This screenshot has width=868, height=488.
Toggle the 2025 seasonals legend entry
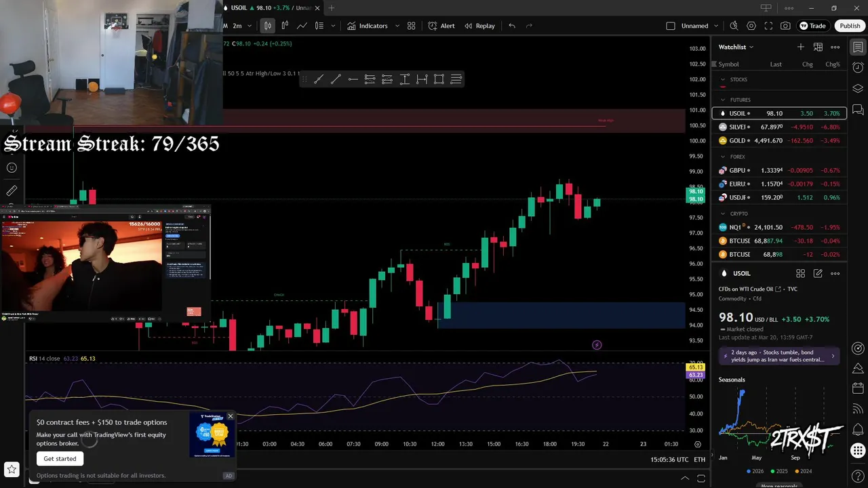[x=781, y=471]
